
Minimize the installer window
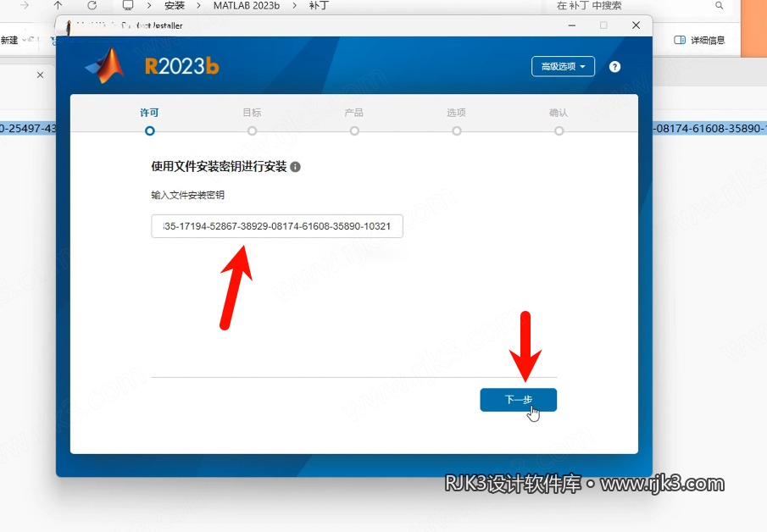572,25
